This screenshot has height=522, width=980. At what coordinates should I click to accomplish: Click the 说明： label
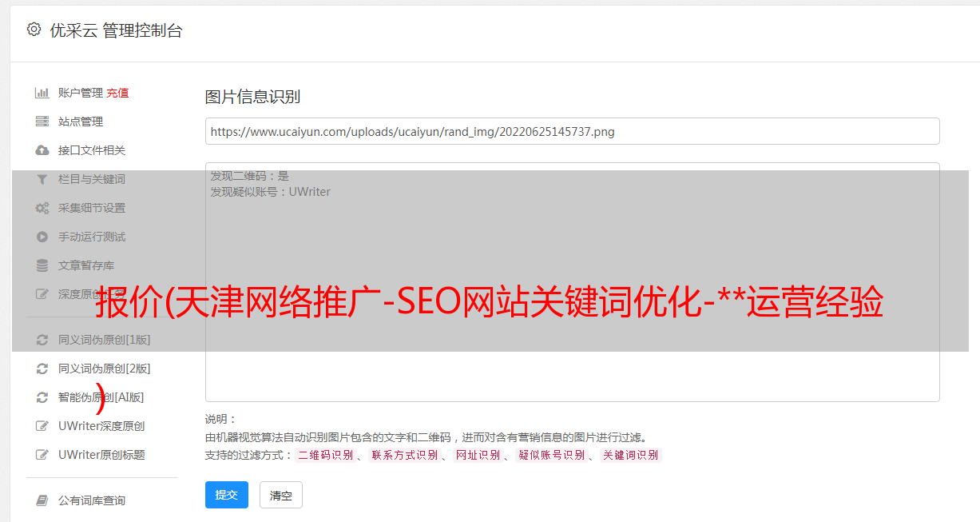(x=221, y=420)
